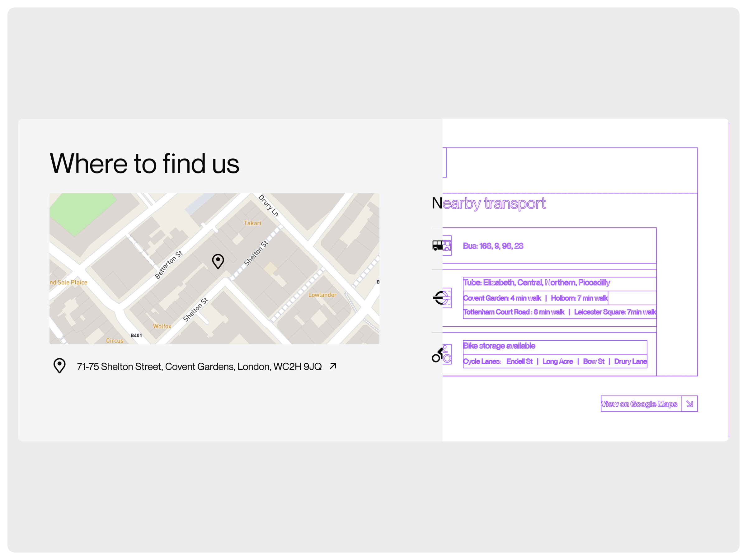This screenshot has width=747, height=560.
Task: Open address via the diagonal arrow icon
Action: 333,366
